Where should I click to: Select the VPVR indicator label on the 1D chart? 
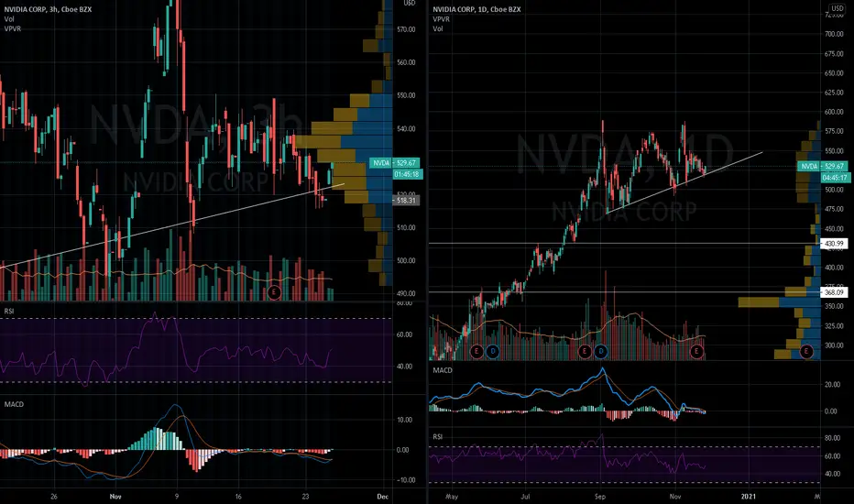[441, 19]
